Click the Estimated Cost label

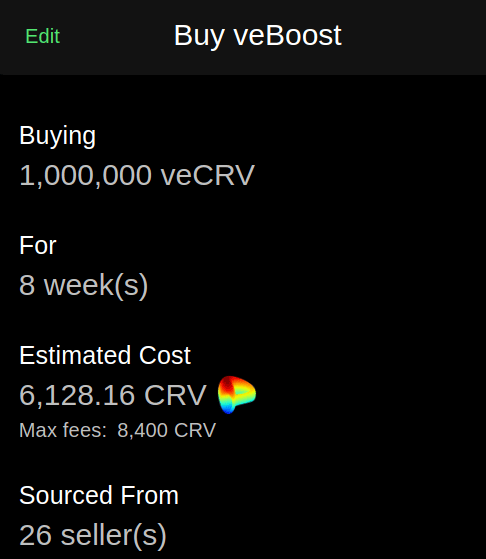click(105, 355)
